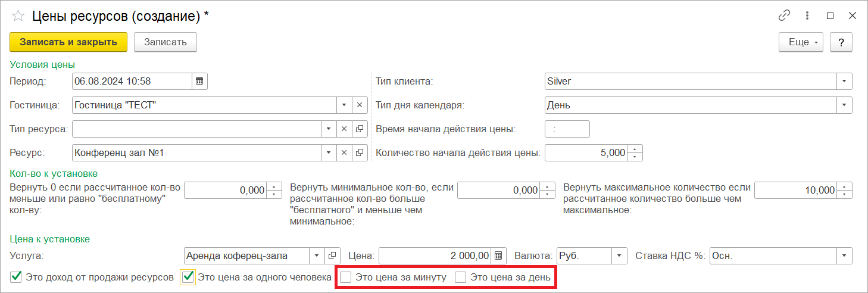Expand the Тип клиента dropdown
This screenshot has height=293, width=868.
pyautogui.click(x=845, y=80)
